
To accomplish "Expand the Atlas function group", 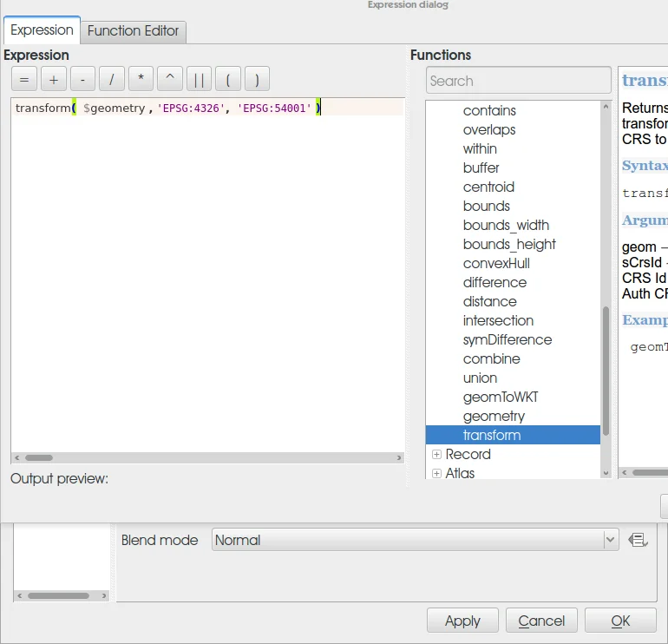I will coord(436,474).
